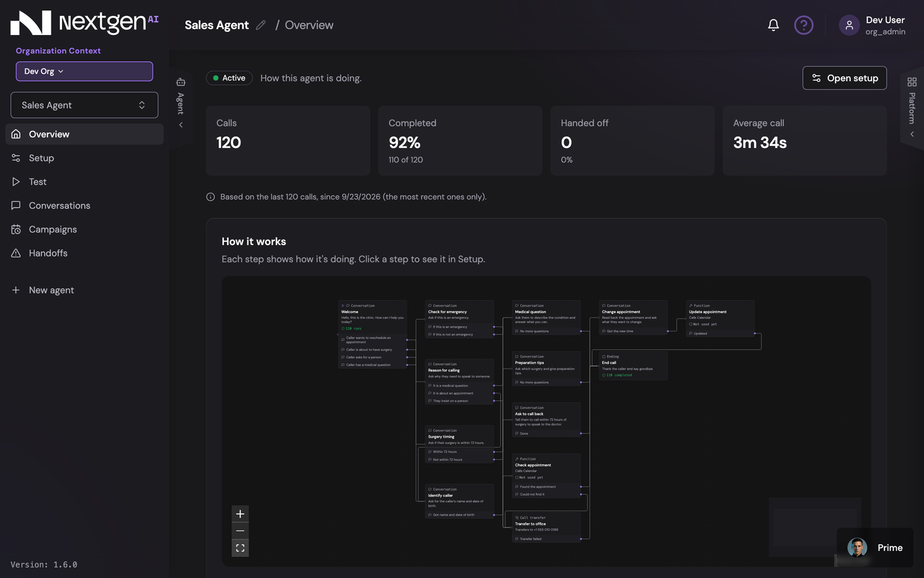Select the Welcome step in the flow

point(373,335)
